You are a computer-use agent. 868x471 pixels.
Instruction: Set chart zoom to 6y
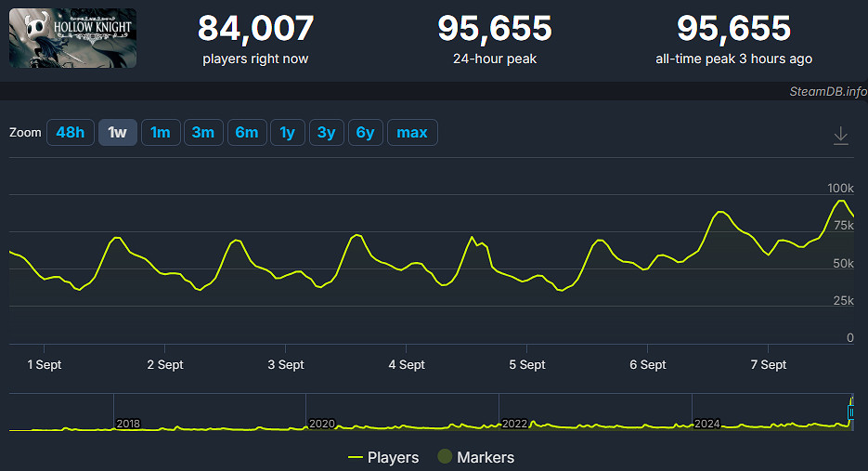(x=366, y=133)
